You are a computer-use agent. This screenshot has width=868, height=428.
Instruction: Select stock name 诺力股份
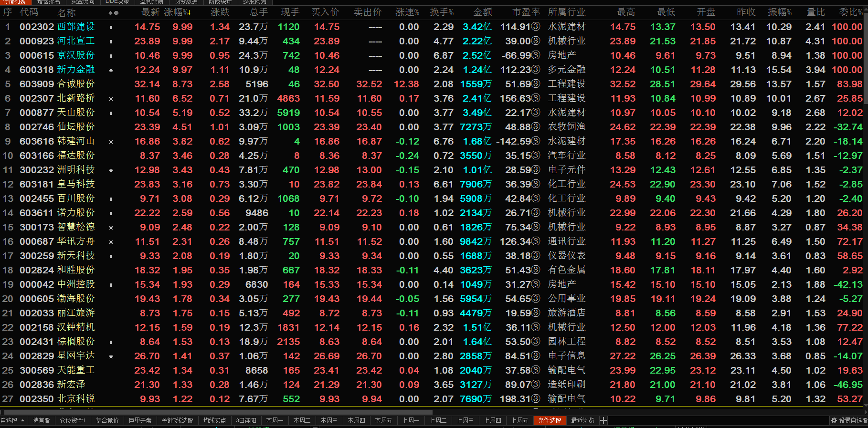pos(76,213)
